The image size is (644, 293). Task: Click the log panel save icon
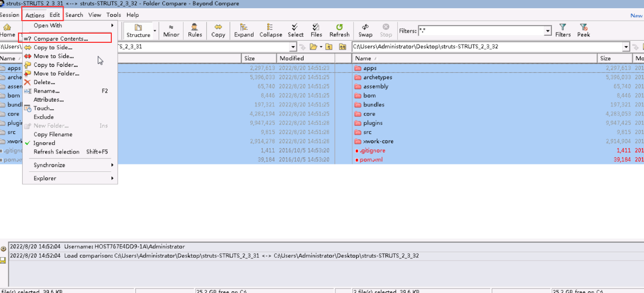[3, 260]
